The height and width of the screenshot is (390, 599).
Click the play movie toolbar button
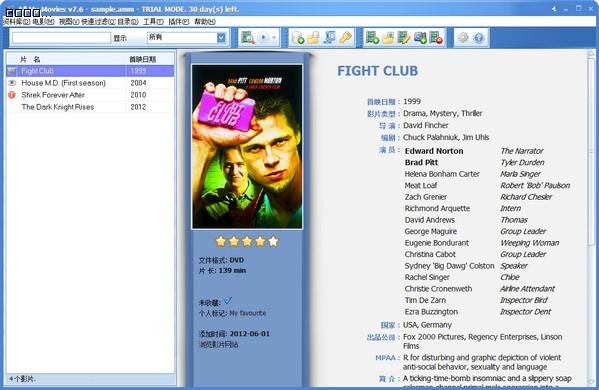(x=263, y=37)
